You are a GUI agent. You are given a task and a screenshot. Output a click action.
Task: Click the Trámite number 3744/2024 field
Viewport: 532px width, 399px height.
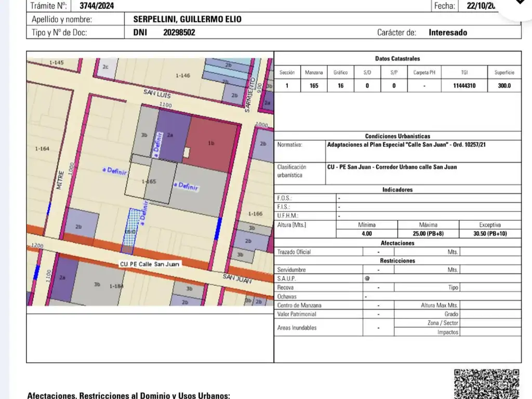tap(97, 6)
